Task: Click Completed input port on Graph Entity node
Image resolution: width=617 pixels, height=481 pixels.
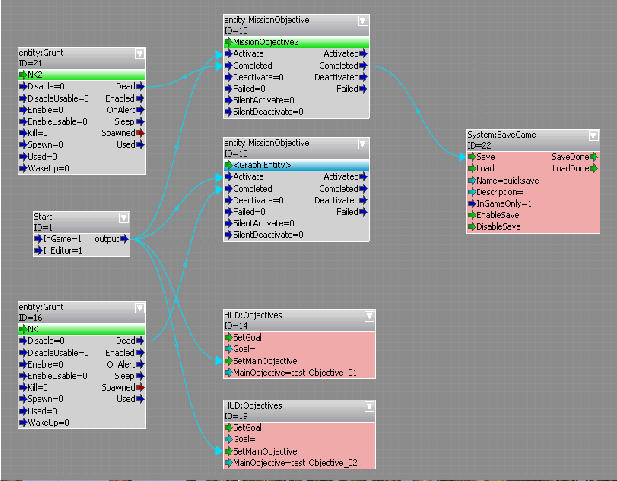Action: (x=229, y=189)
